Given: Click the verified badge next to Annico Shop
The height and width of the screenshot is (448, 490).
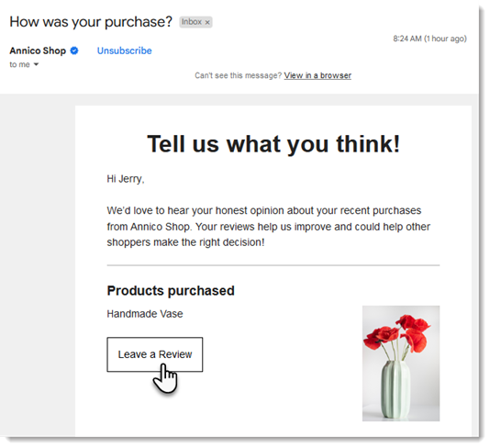Looking at the screenshot, I should pyautogui.click(x=74, y=50).
